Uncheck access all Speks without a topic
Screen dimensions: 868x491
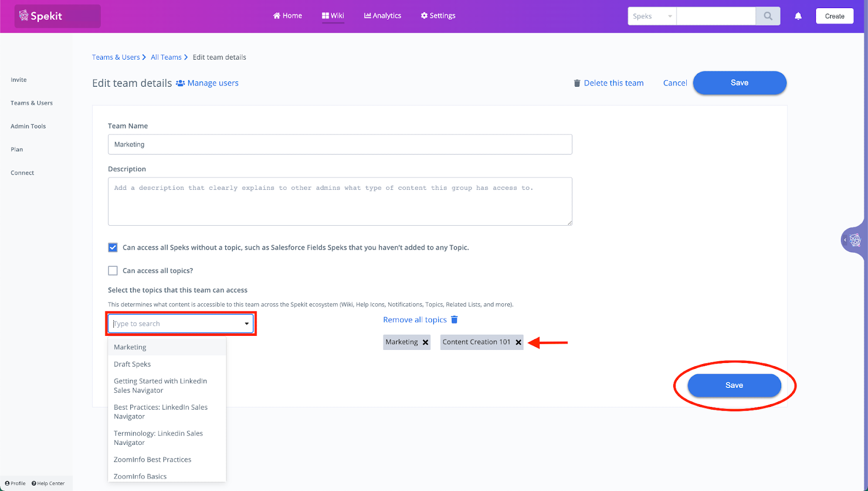coord(113,247)
